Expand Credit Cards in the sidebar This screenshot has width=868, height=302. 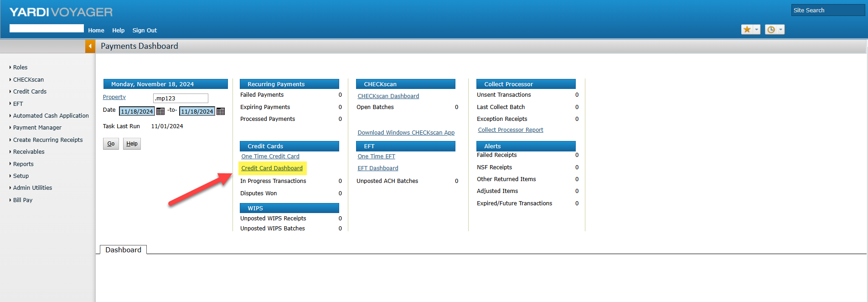[x=30, y=92]
